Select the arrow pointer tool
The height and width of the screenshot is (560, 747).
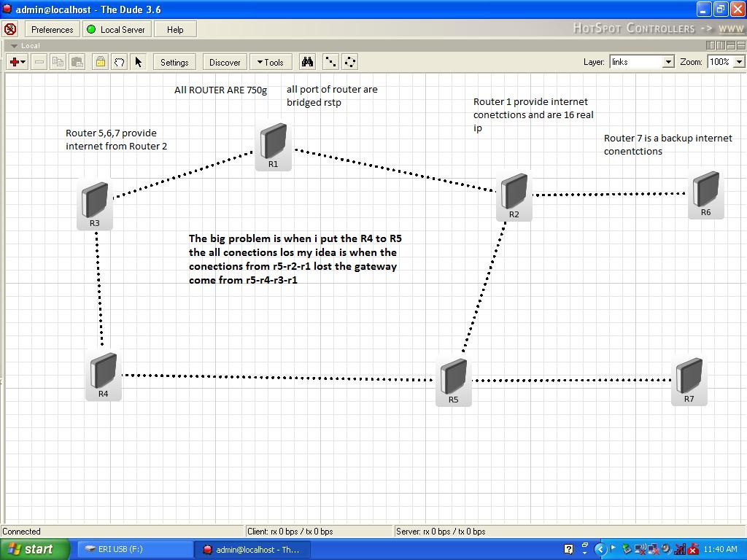(139, 62)
